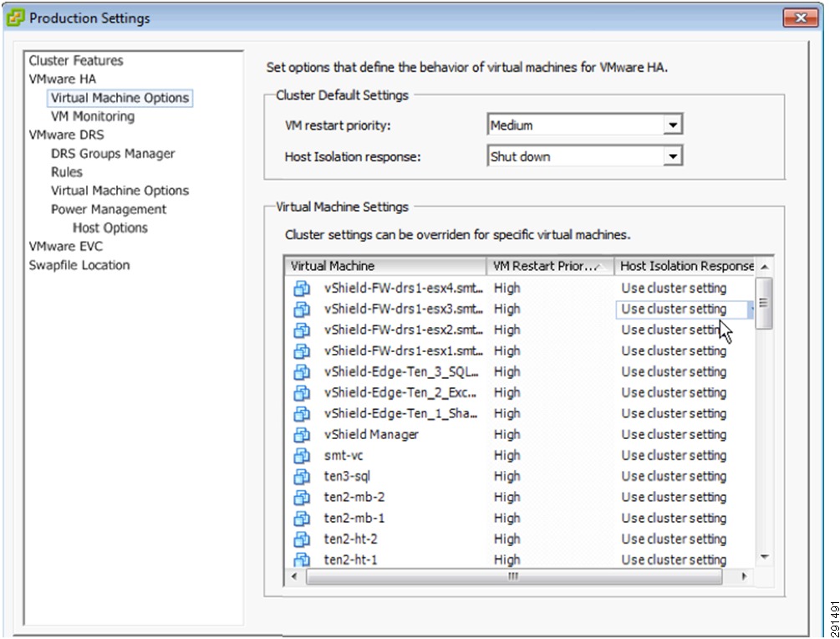The image size is (840, 639).
Task: Click High priority cell for vShield-Edge-Ten_2_Exc
Action: coord(507,393)
